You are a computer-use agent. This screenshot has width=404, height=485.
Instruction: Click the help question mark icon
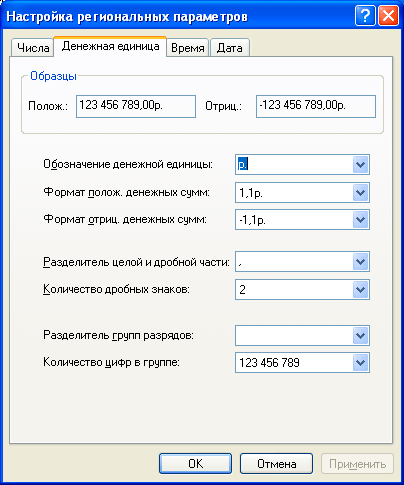365,16
